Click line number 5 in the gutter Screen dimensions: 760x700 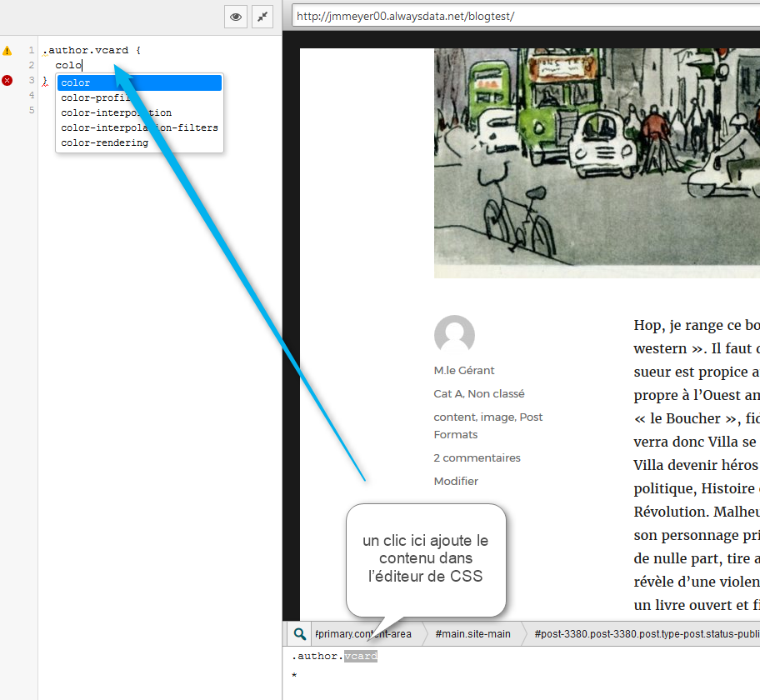click(x=32, y=110)
